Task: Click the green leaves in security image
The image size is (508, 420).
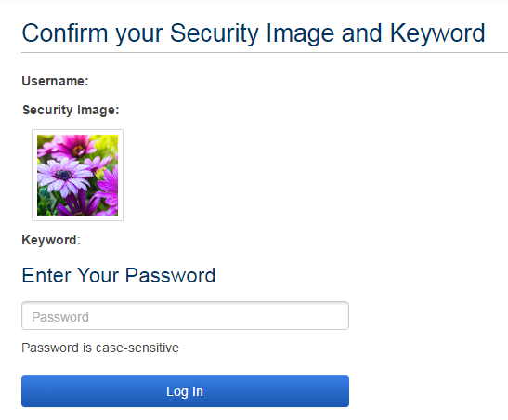Action: [x=46, y=203]
